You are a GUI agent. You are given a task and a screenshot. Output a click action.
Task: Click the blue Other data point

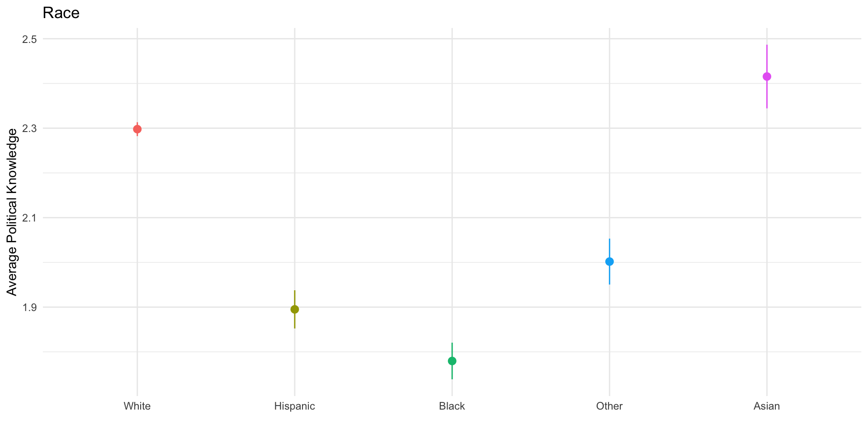pos(609,261)
